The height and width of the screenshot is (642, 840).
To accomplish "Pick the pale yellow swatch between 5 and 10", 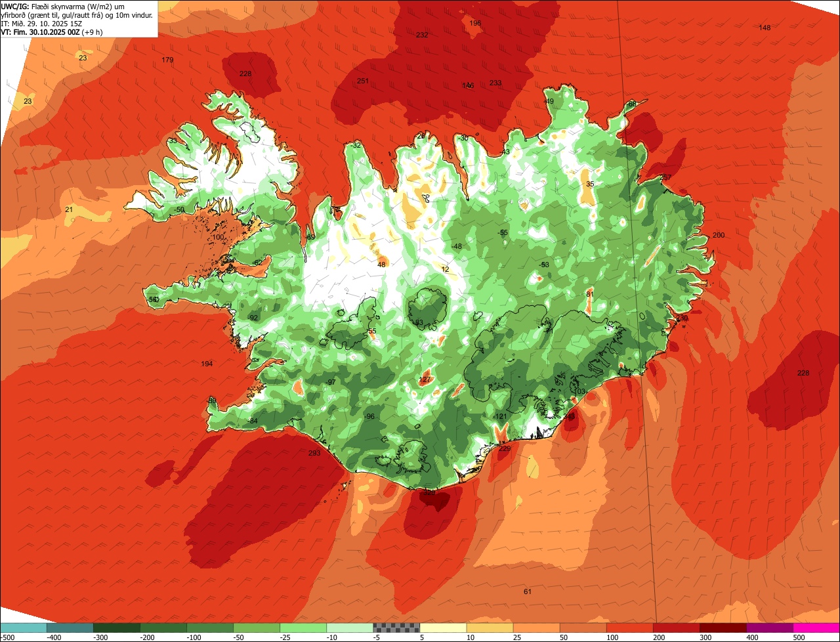I will [443, 627].
